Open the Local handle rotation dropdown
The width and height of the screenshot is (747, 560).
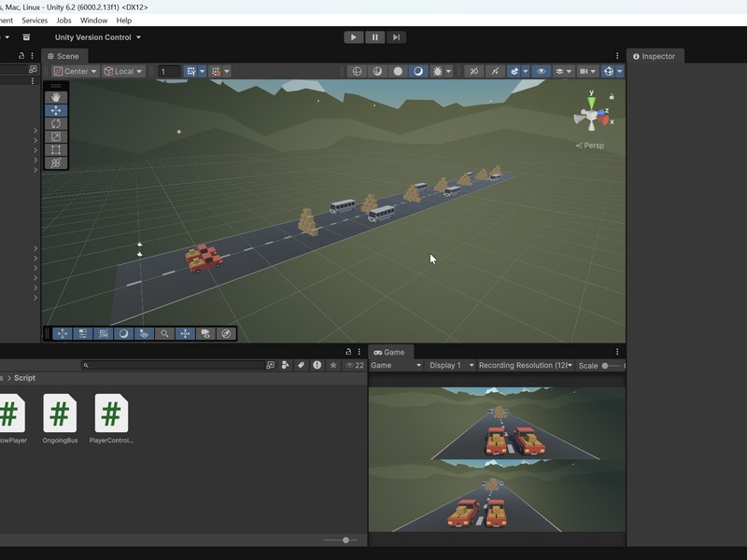(123, 72)
